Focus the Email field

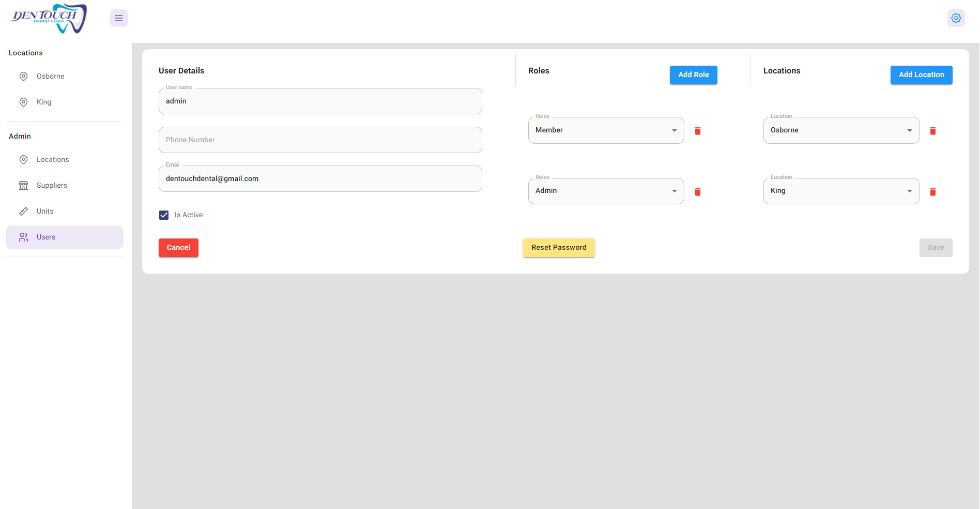pos(320,179)
